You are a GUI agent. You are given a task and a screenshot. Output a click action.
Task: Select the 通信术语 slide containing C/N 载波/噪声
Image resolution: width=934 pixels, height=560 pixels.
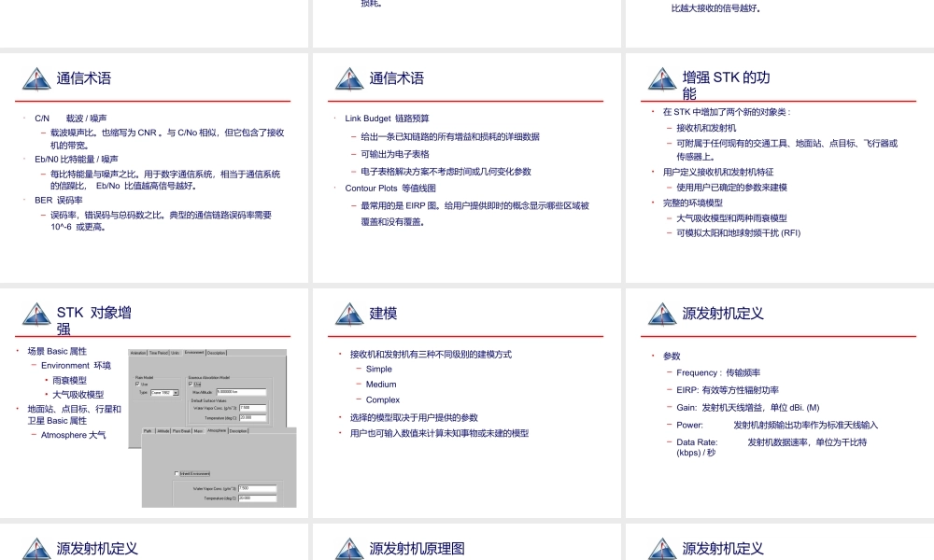(154, 168)
